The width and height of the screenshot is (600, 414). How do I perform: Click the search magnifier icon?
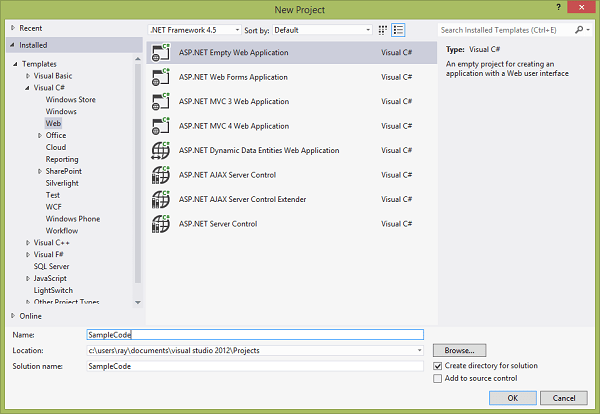[x=579, y=30]
